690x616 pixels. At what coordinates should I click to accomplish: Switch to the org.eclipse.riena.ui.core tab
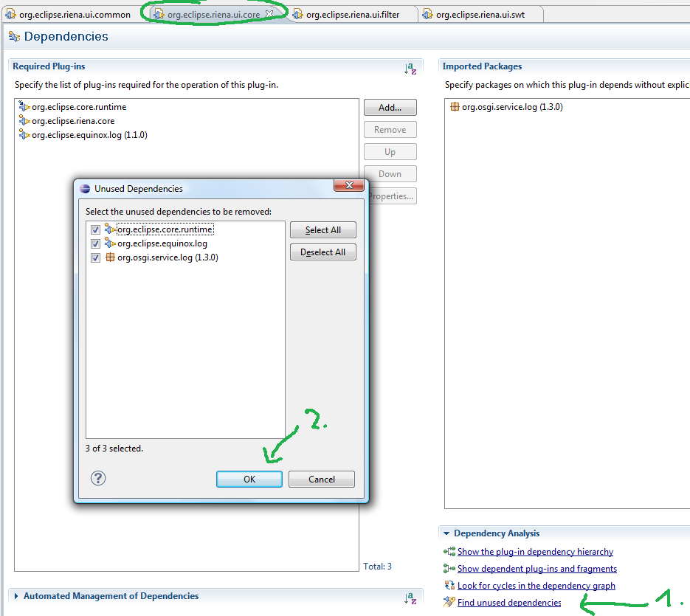(x=213, y=15)
